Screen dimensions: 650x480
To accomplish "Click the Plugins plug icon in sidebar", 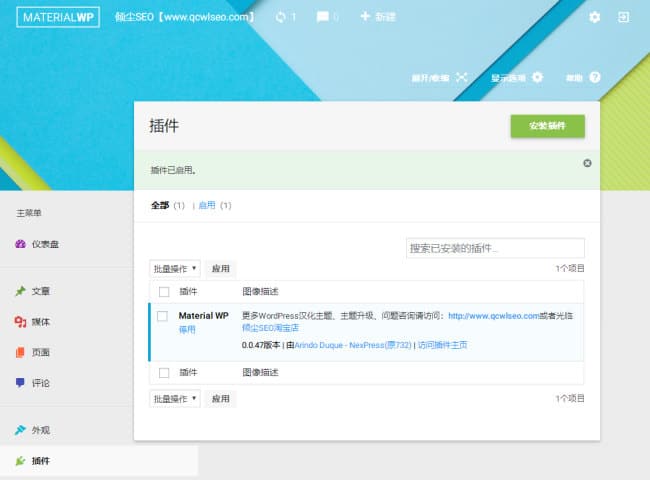I will point(20,461).
